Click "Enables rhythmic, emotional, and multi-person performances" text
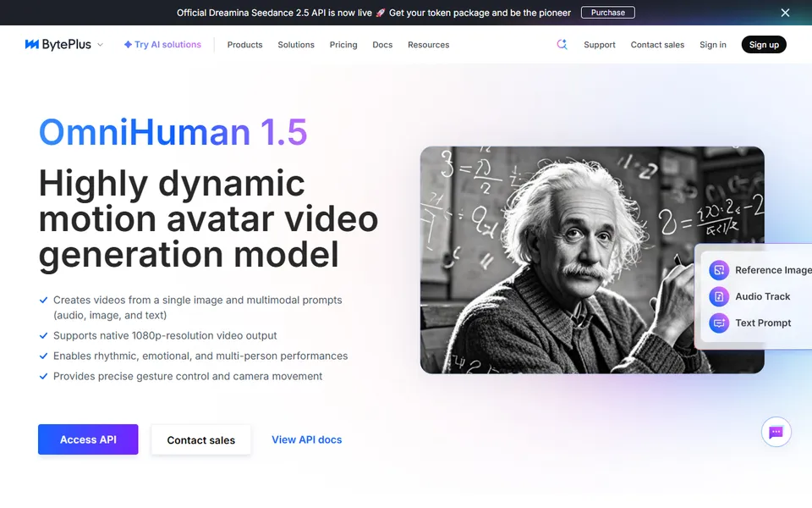The width and height of the screenshot is (812, 508). 200,356
